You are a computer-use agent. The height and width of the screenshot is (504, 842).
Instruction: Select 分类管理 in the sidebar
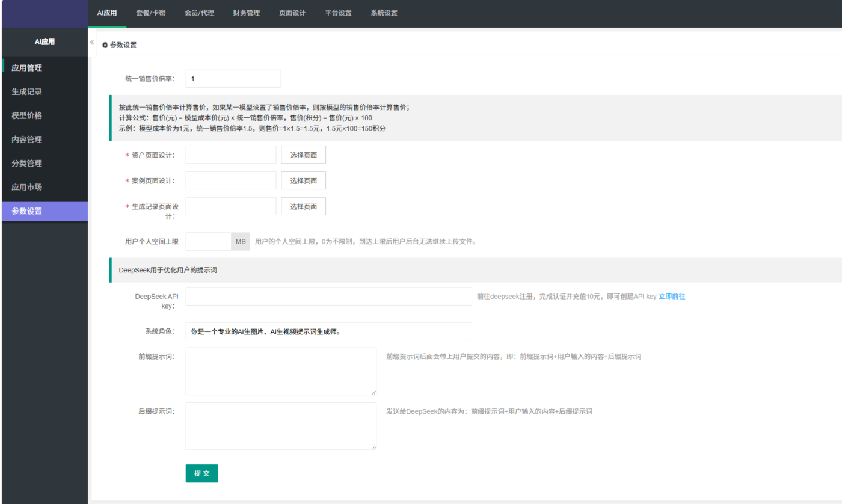[45, 164]
